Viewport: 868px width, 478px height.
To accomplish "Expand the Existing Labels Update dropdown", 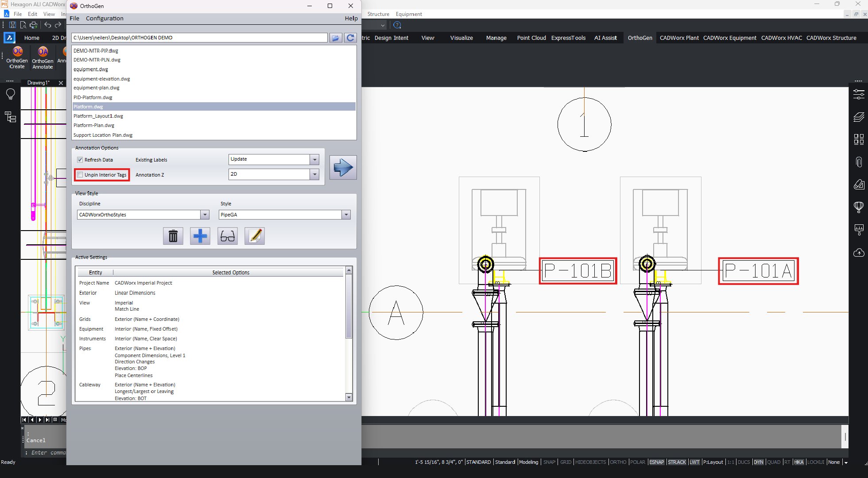I will (314, 159).
